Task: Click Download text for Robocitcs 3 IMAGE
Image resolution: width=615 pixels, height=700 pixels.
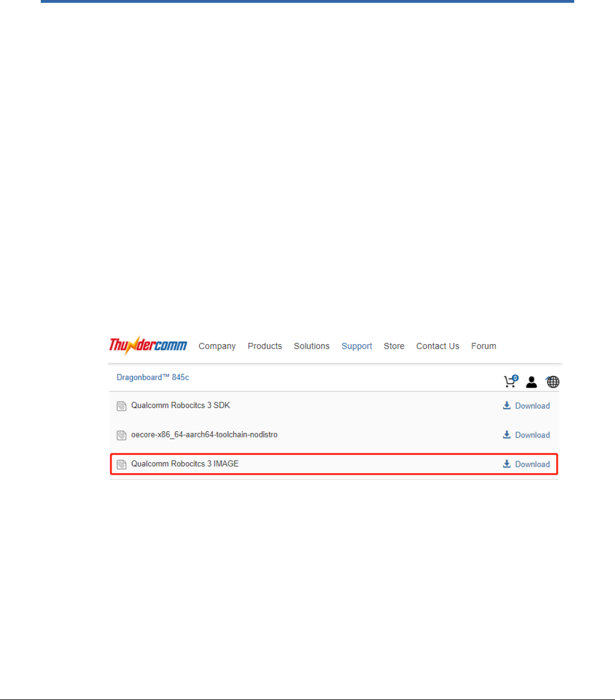Action: coord(532,465)
